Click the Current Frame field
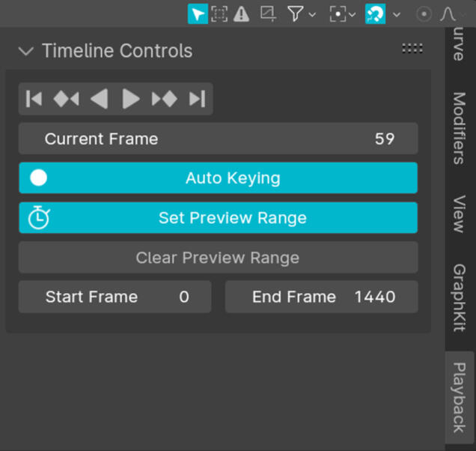The height and width of the screenshot is (451, 476). [218, 139]
